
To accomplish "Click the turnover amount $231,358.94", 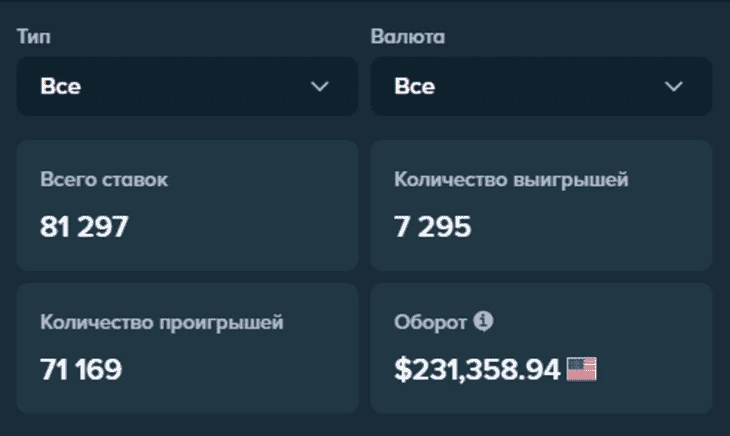I will (477, 370).
